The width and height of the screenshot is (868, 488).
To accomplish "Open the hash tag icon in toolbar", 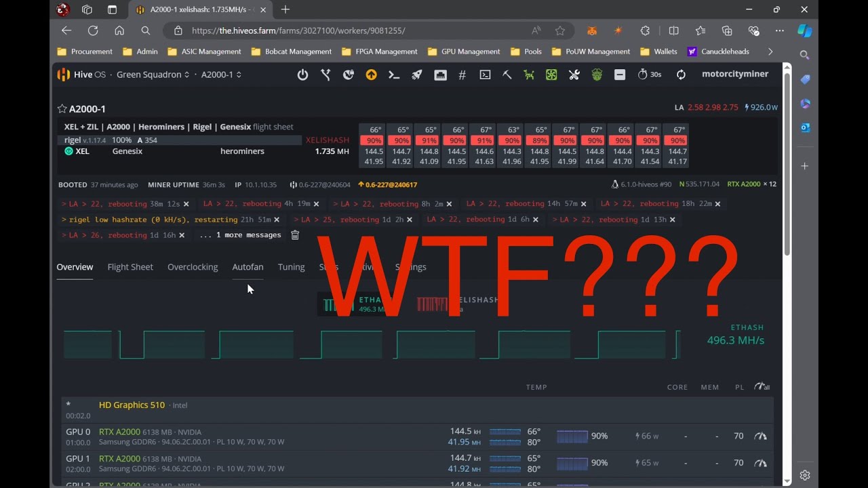I will point(462,75).
